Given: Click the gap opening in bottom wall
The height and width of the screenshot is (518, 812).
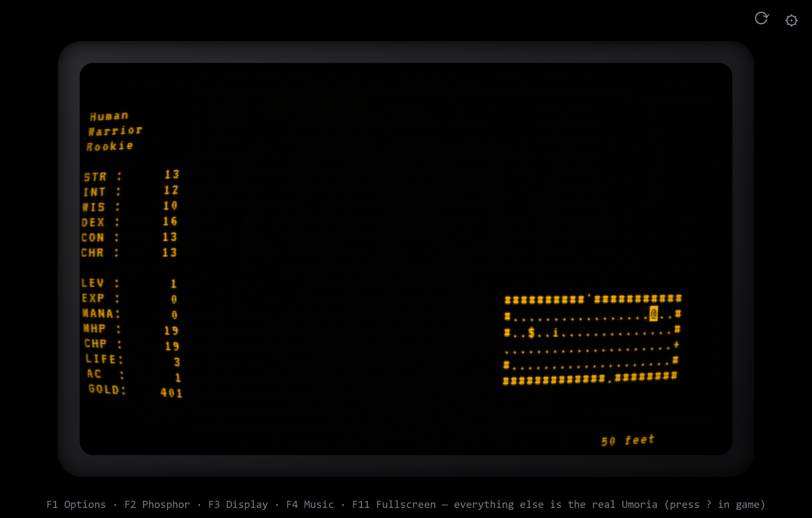Looking at the screenshot, I should click(x=609, y=380).
